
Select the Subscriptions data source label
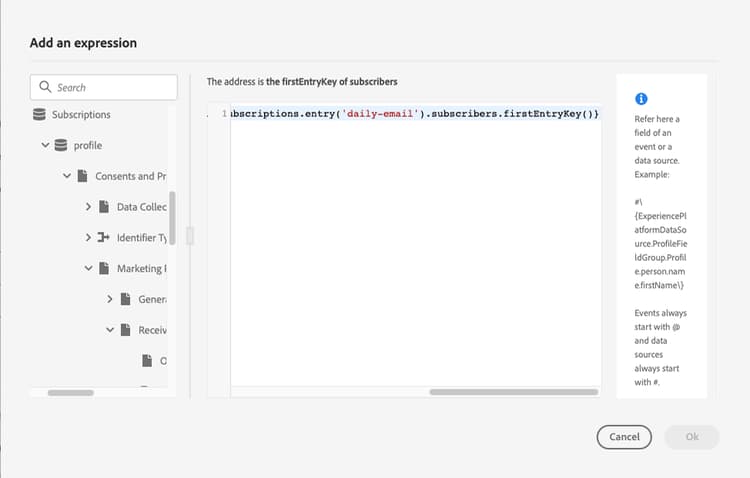81,114
